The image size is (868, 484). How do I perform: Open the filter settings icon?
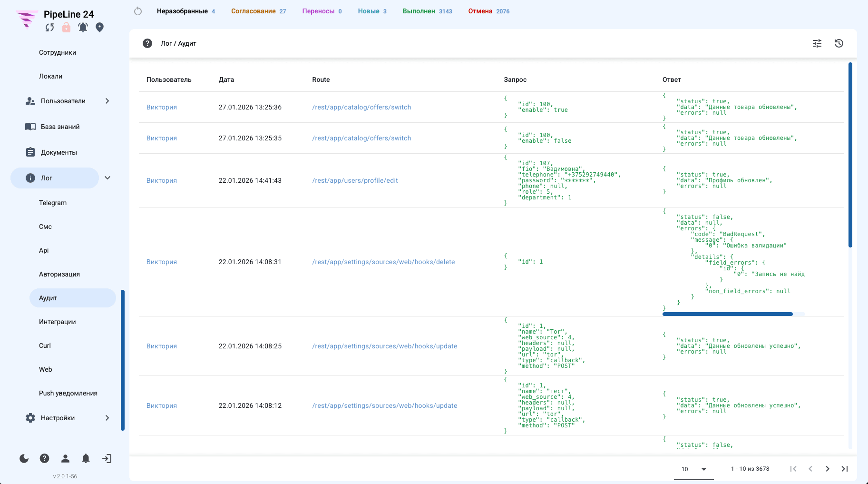[x=817, y=43]
